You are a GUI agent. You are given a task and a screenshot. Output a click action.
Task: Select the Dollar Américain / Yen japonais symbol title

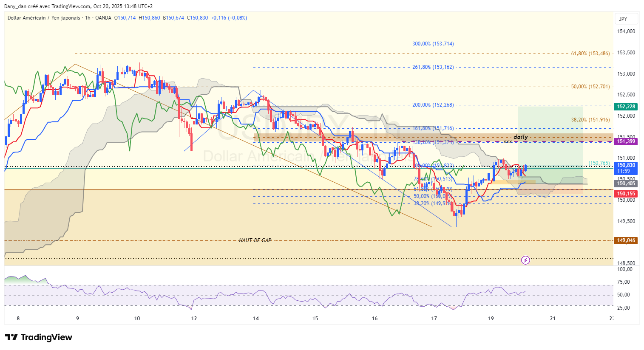click(x=44, y=18)
